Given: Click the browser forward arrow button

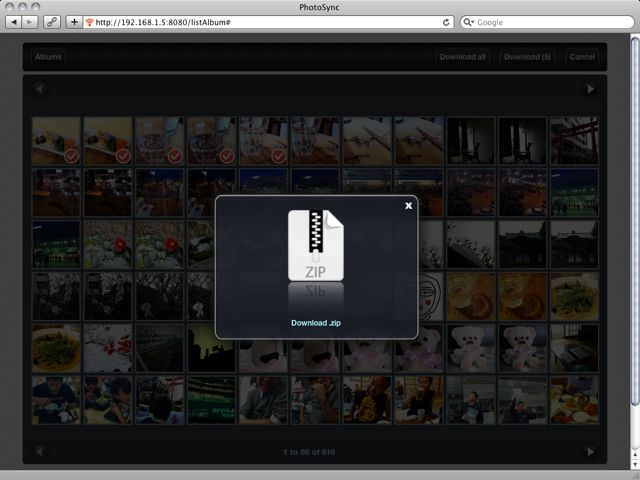Looking at the screenshot, I should (x=29, y=22).
